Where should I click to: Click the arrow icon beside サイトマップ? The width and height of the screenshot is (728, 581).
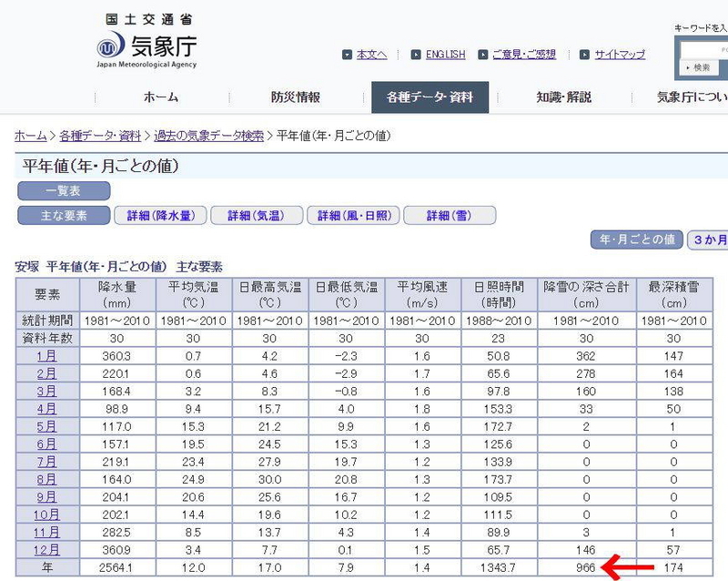584,55
